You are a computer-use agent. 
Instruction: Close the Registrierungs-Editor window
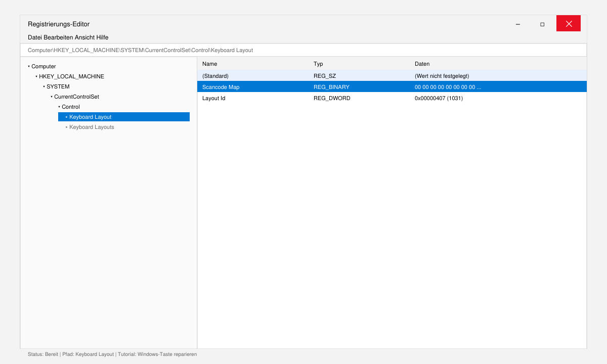coord(569,23)
